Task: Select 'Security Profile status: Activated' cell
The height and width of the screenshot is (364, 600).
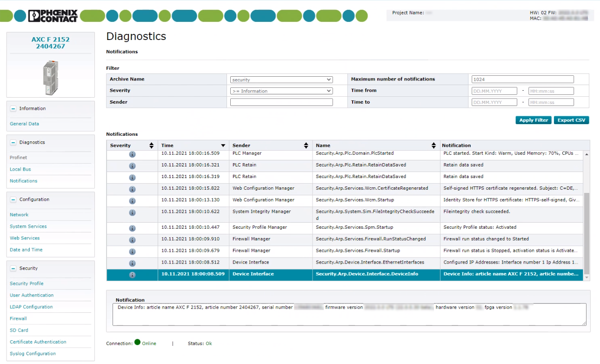Action: (x=511, y=228)
